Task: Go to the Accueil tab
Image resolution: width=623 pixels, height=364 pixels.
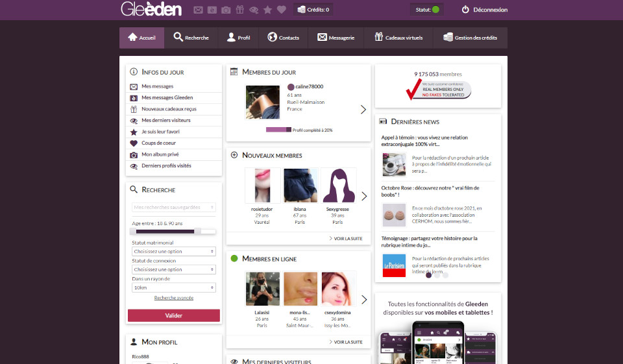Action: click(x=142, y=38)
